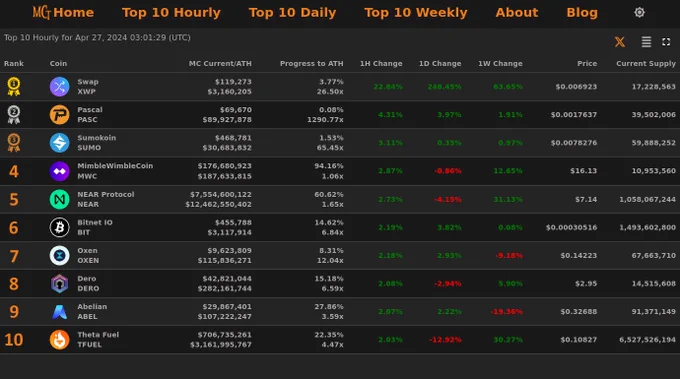This screenshot has height=379, width=680.
Task: Click Abelian's -19.36% 1W change
Action: point(506,311)
